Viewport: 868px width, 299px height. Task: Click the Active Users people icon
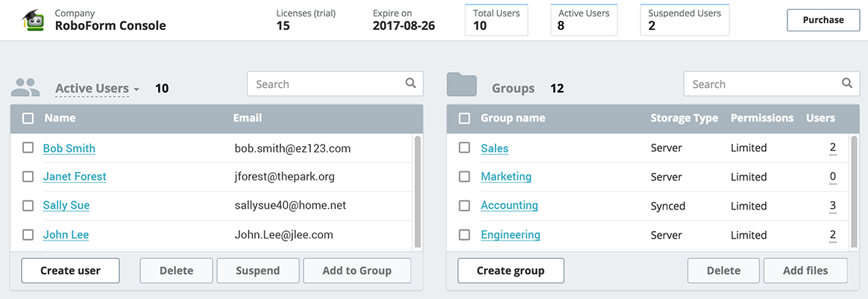pos(25,88)
